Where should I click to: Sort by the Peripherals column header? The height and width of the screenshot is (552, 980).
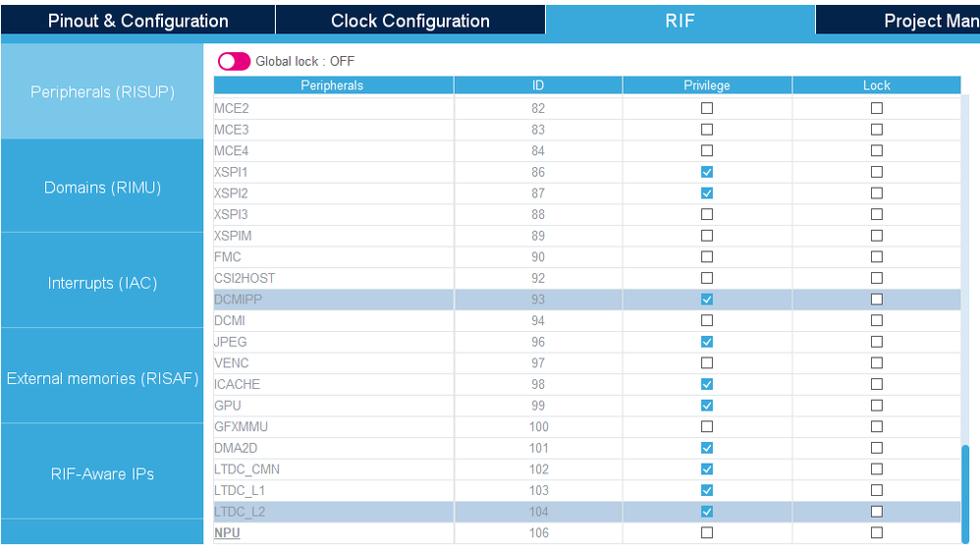pyautogui.click(x=333, y=85)
